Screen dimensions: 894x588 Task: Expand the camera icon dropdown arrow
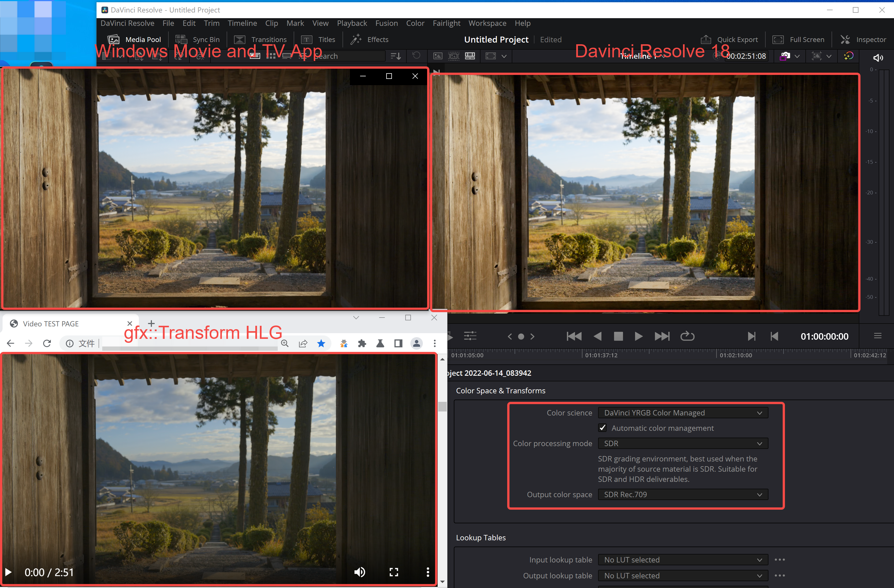[797, 56]
